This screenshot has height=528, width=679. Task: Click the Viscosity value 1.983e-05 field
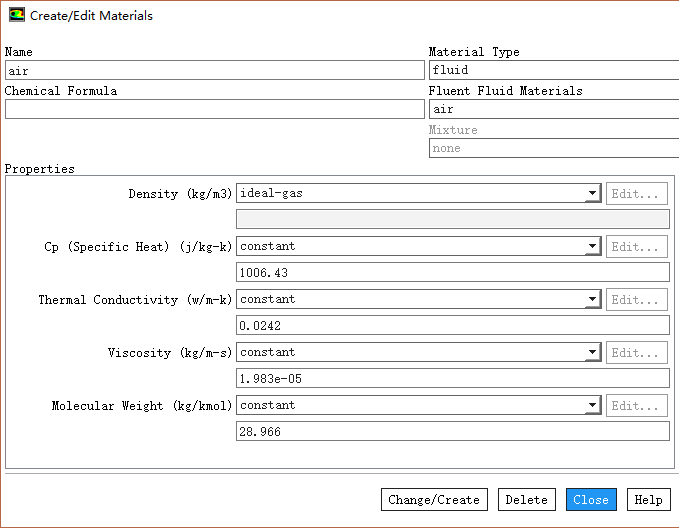[452, 379]
